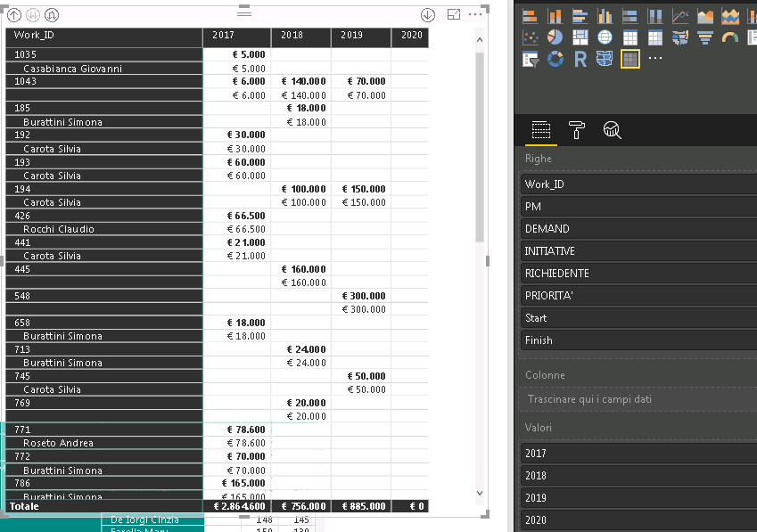This screenshot has width=757, height=532.
Task: Select the 2018 field under Valori
Action: point(638,476)
